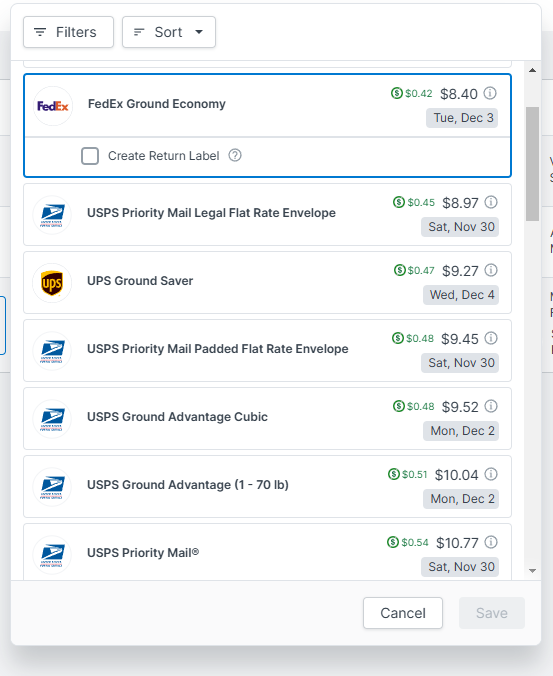The width and height of the screenshot is (553, 676).
Task: Click the UPS shield logo
Action: click(x=52, y=283)
